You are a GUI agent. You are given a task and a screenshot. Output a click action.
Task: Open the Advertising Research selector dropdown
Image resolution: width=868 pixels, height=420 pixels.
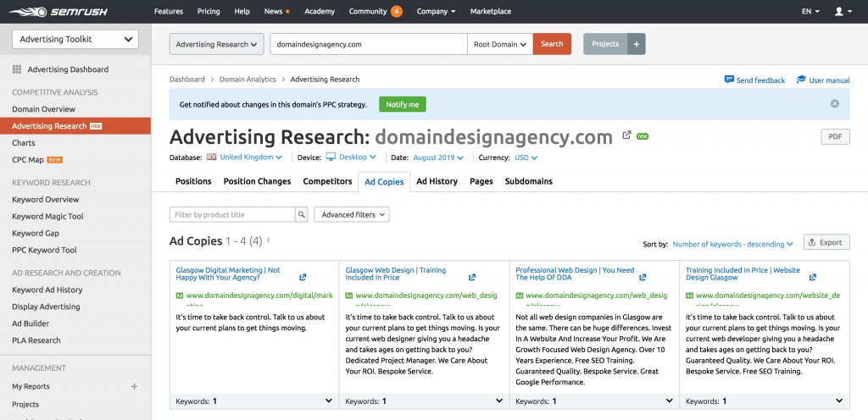coord(216,44)
